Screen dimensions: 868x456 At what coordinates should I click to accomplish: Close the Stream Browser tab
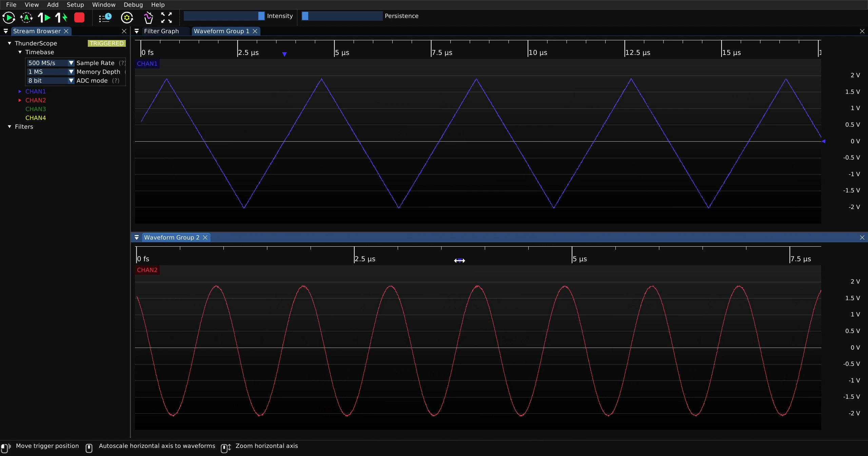[x=66, y=31]
